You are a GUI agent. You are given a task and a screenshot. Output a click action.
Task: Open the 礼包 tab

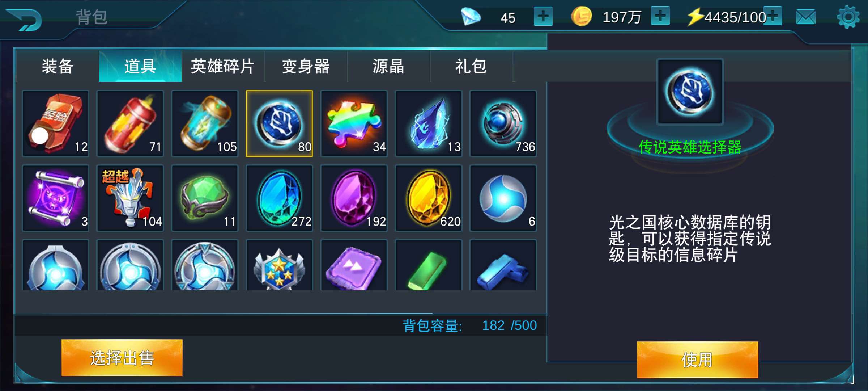471,66
